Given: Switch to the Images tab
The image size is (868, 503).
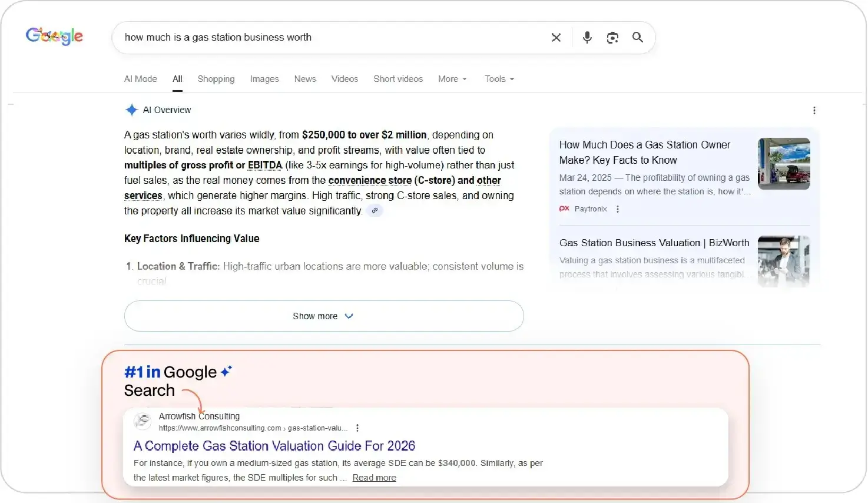Looking at the screenshot, I should click(x=264, y=78).
